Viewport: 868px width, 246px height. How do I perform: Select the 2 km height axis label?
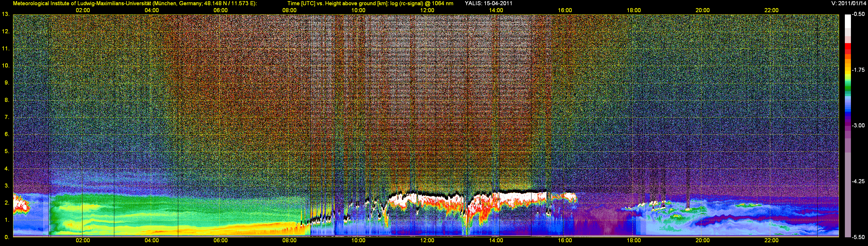pos(7,203)
